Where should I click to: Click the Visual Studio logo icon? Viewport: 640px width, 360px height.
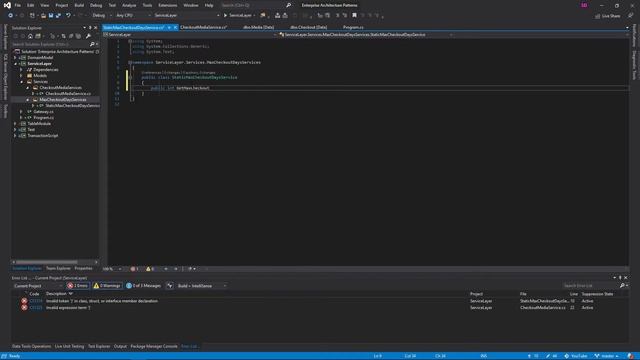pyautogui.click(x=7, y=5)
